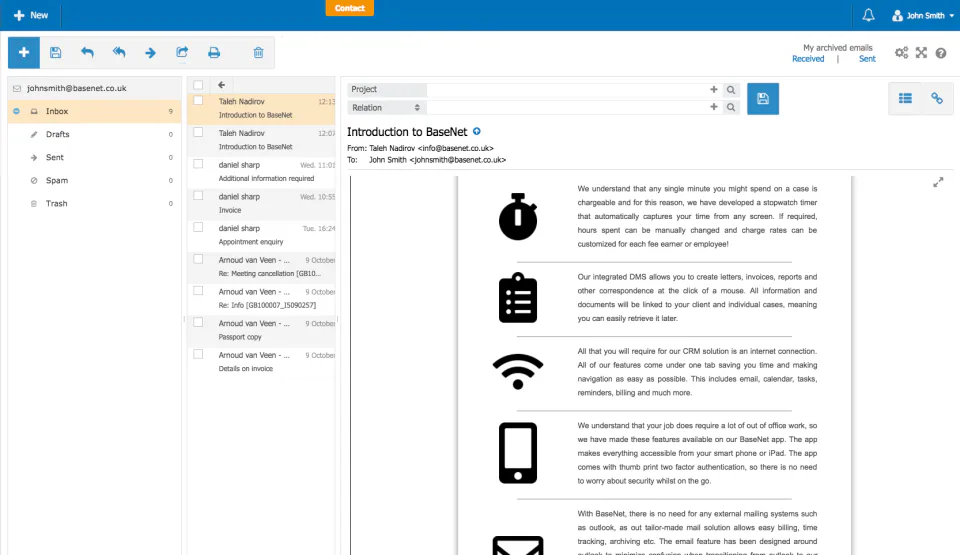
Task: Click the share/export icon in the toolbar
Action: [x=182, y=53]
